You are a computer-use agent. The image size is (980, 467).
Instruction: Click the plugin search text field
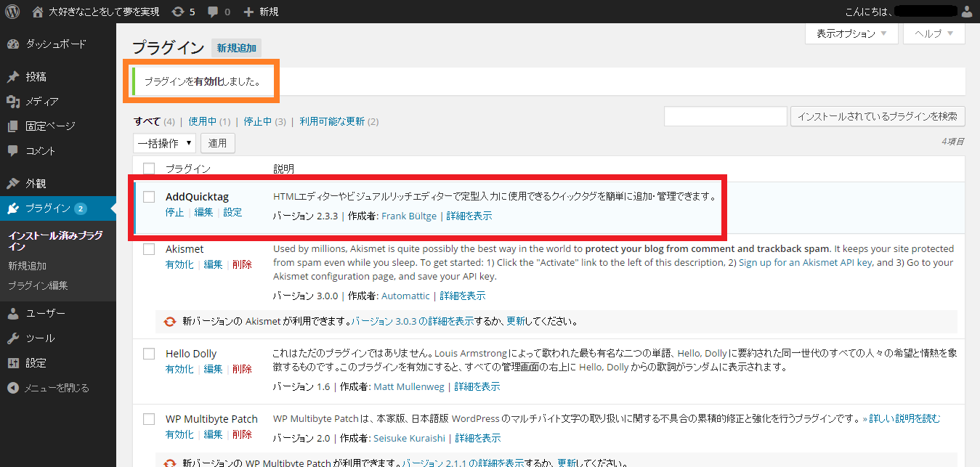click(x=725, y=116)
